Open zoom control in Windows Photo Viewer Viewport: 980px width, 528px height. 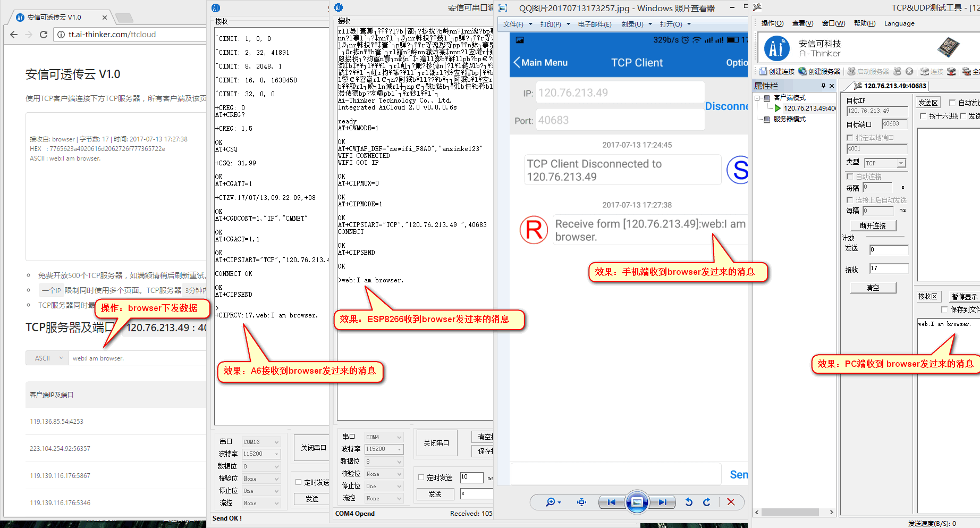point(553,502)
